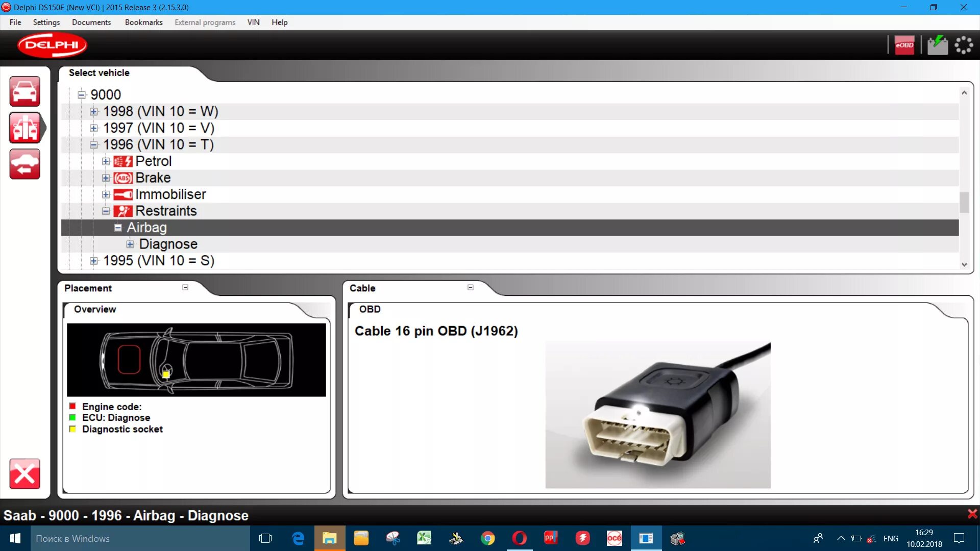This screenshot has height=551, width=980.
Task: Click the car with back-arrow sidebar icon
Action: coord(24,164)
